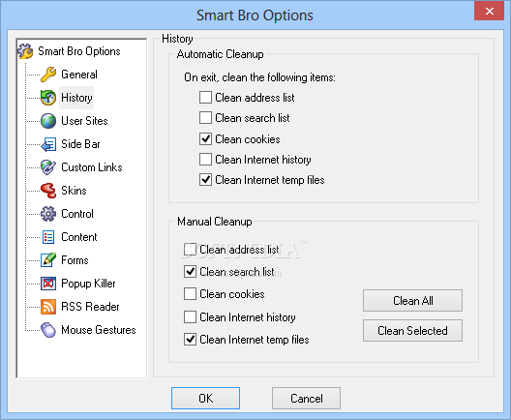Open Mouse Gestures settings
The height and width of the screenshot is (420, 511).
99,330
